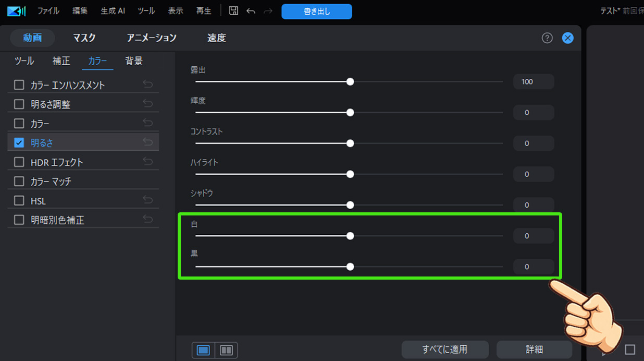Screen dimensions: 644x361
Task: Reset the 明るさ adjustment with its revert icon
Action: coord(147,141)
